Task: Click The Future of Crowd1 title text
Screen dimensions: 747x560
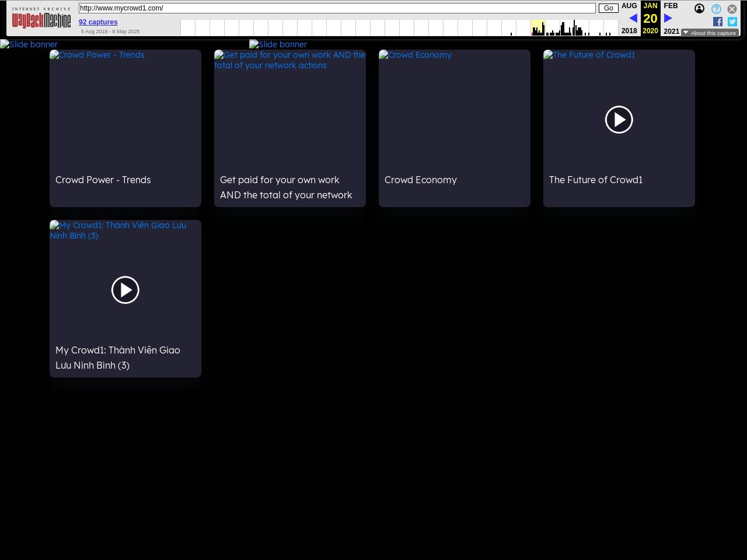Action: (x=596, y=180)
